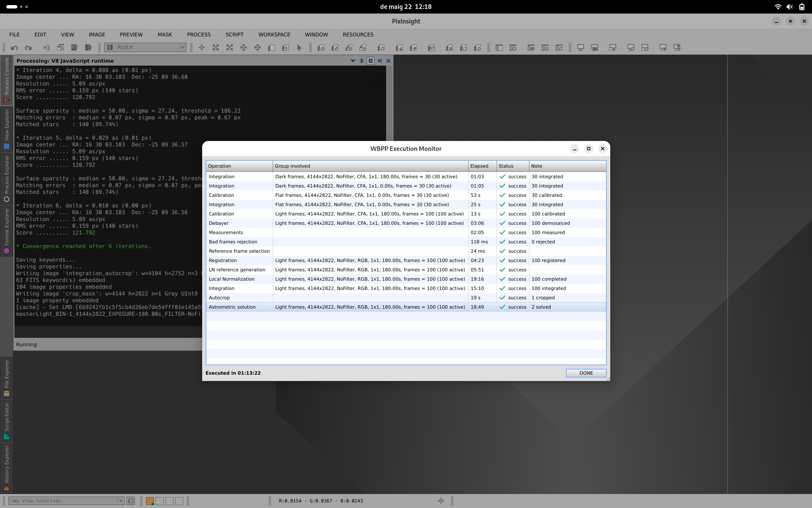The width and height of the screenshot is (812, 508).
Task: Open the View Explorer side tab
Action: (6, 129)
